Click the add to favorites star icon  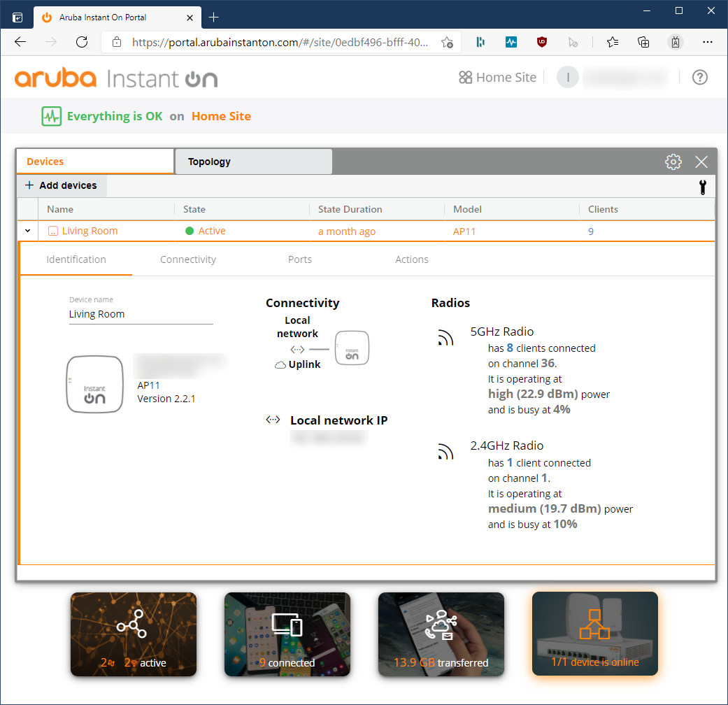coord(447,42)
